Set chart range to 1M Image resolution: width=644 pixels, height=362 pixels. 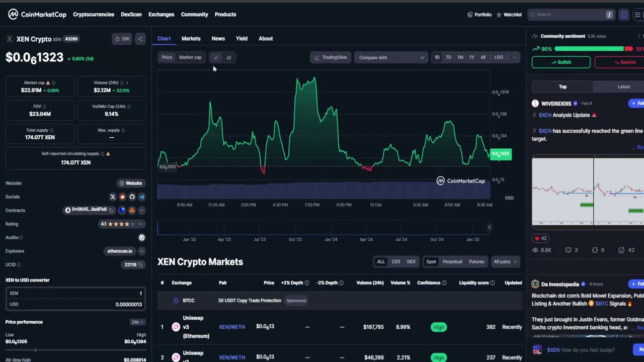pos(460,57)
